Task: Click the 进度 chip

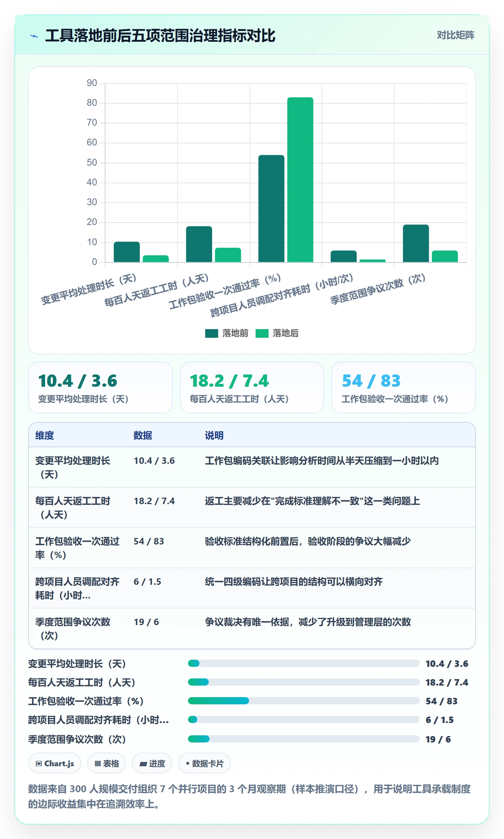Action: 152,763
